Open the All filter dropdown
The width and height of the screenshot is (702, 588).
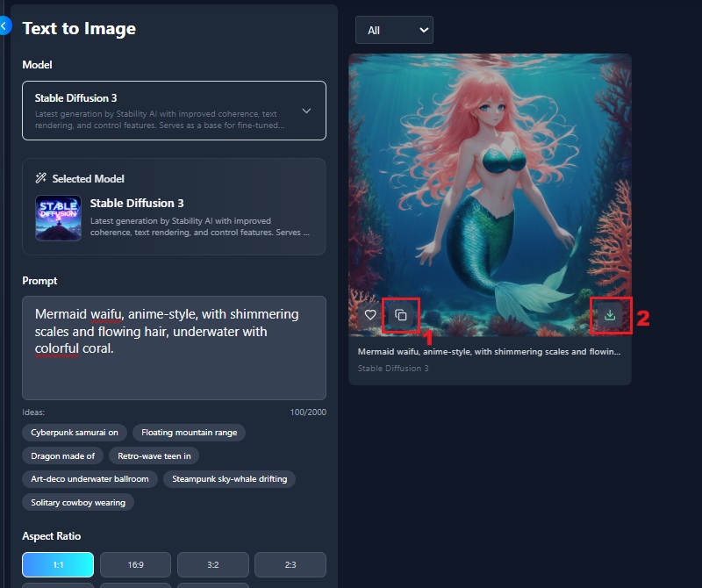[394, 30]
